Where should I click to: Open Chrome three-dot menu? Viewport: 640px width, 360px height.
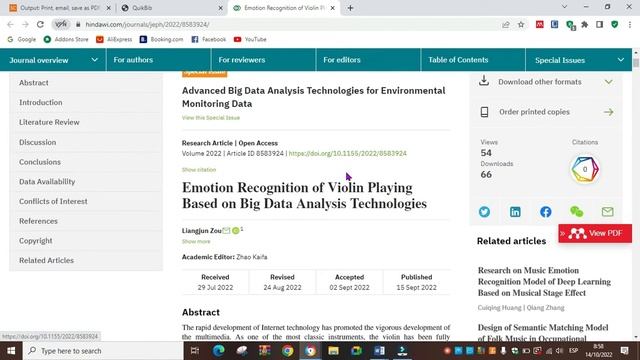point(630,24)
